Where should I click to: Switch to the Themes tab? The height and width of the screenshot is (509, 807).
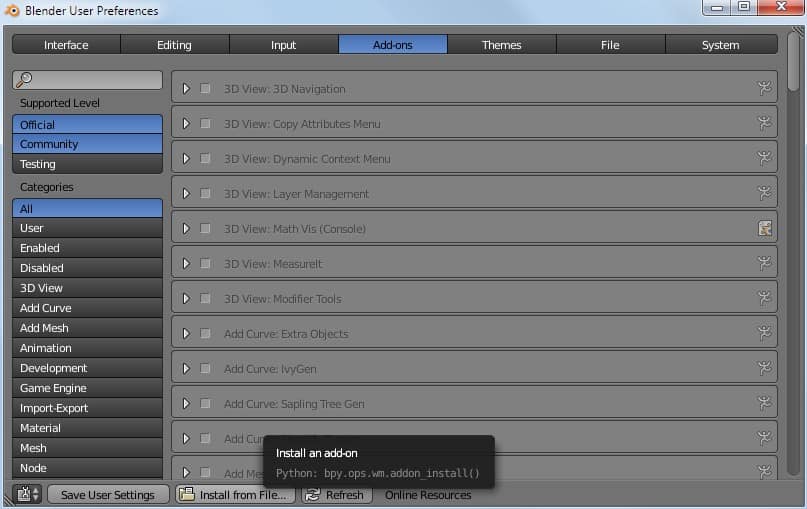501,45
